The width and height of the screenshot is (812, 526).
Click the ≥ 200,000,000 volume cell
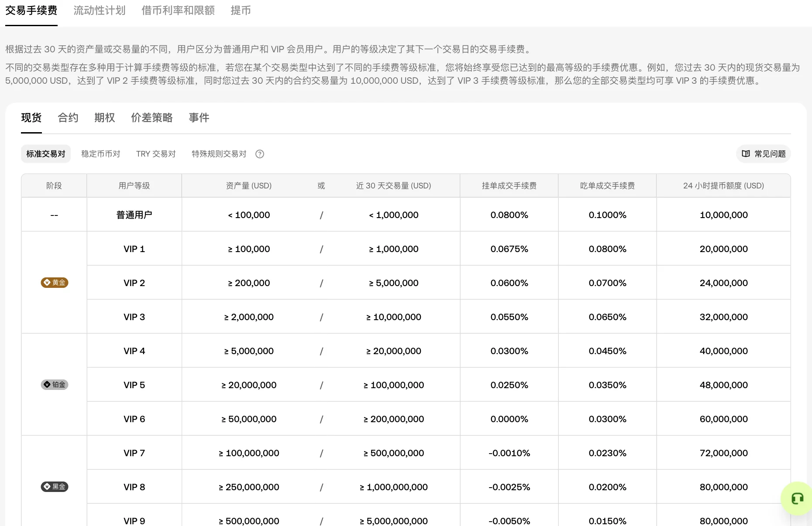[x=393, y=419]
